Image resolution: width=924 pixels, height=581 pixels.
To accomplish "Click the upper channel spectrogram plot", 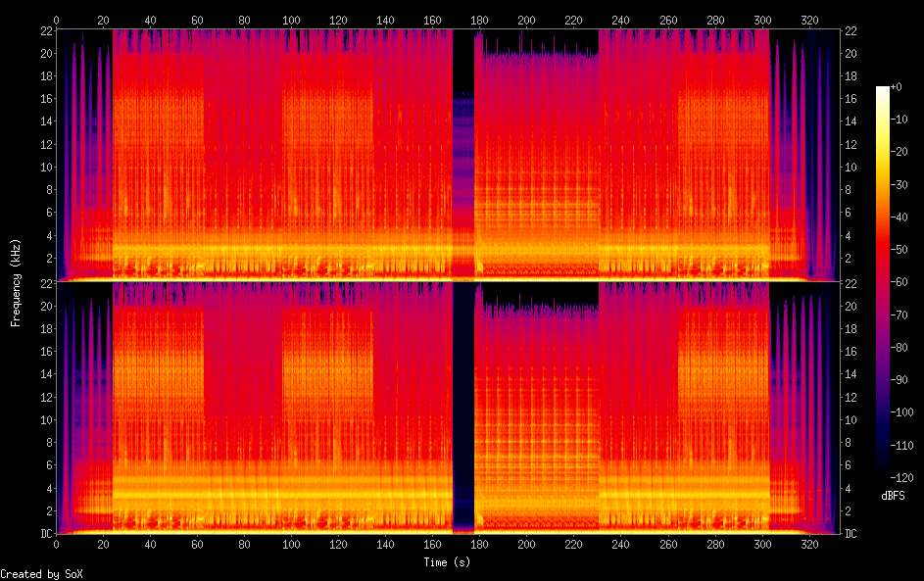I will coord(448,155).
